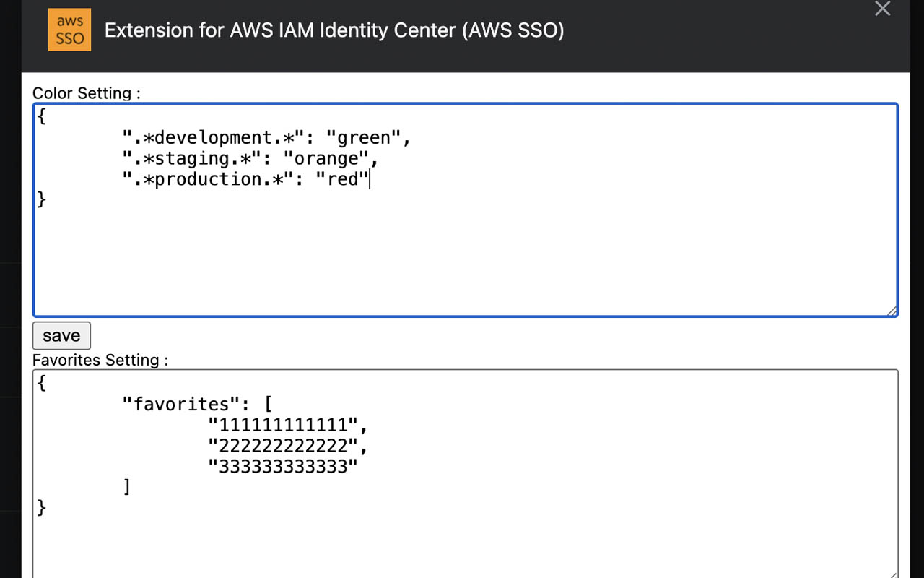924x578 pixels.
Task: Place cursor on the '.*development.*' green line
Action: point(266,137)
